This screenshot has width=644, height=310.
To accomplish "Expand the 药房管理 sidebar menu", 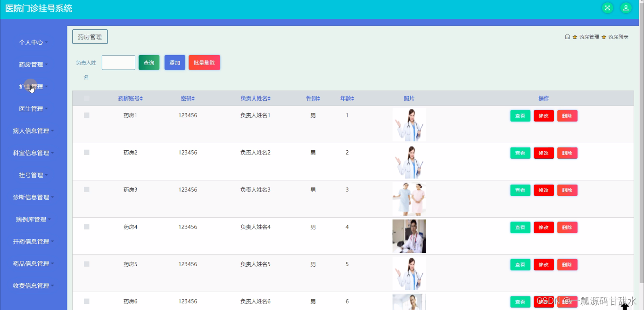I will click(x=33, y=65).
